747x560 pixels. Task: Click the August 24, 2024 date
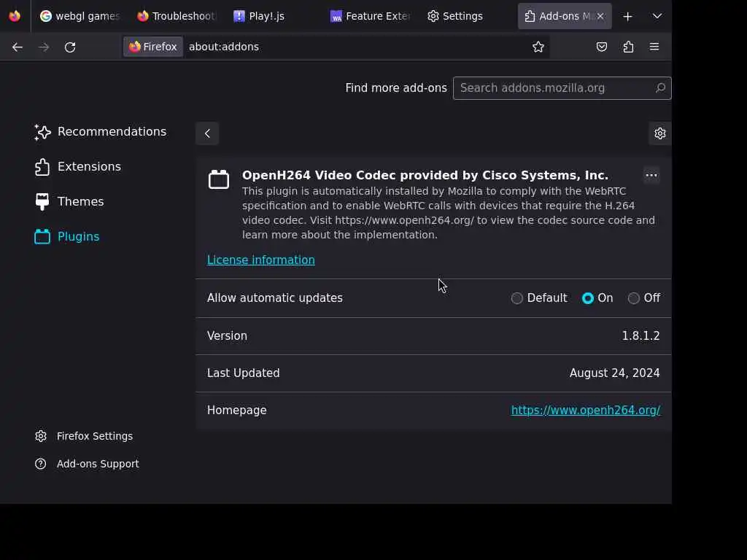[614, 373]
